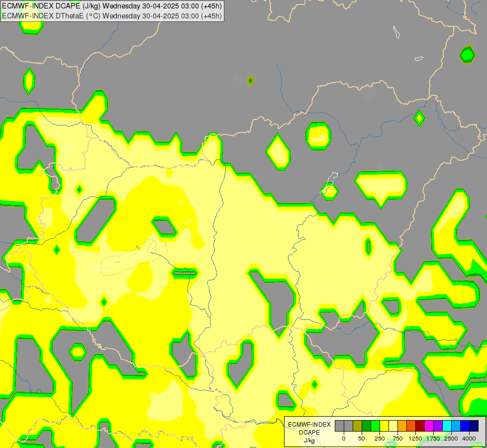Click the '0' legend tick label
Viewport: 487px width, 448px height.
[344, 439]
